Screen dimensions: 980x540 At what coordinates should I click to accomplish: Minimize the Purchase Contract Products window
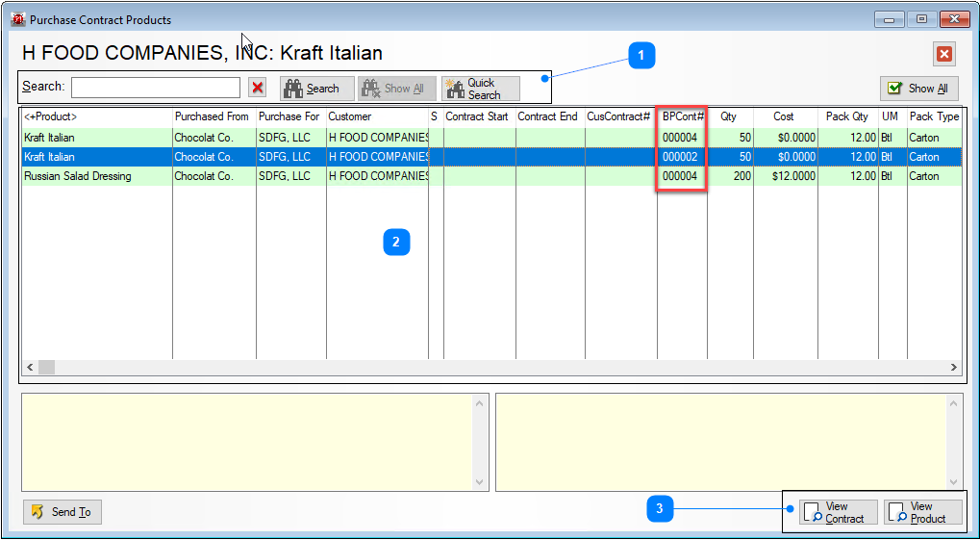(x=889, y=19)
